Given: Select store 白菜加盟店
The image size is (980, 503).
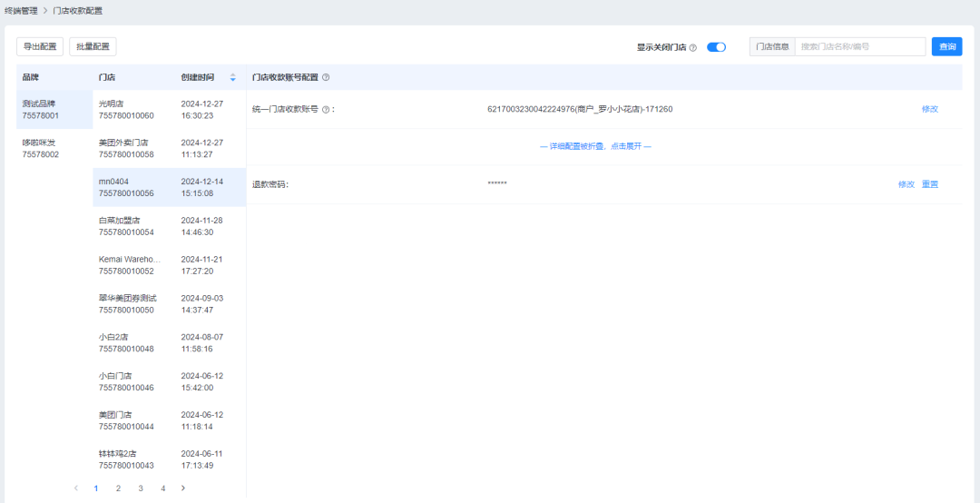Looking at the screenshot, I should point(170,226).
